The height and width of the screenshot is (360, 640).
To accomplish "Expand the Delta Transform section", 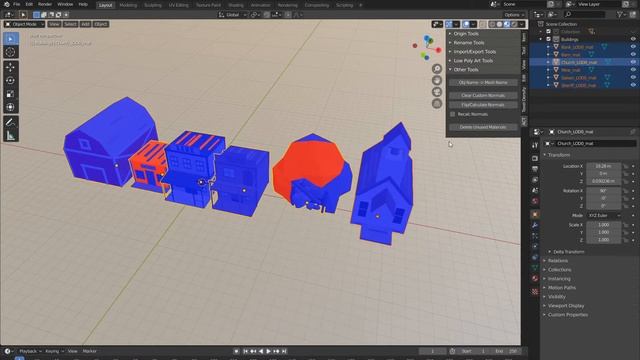I will tap(569, 252).
